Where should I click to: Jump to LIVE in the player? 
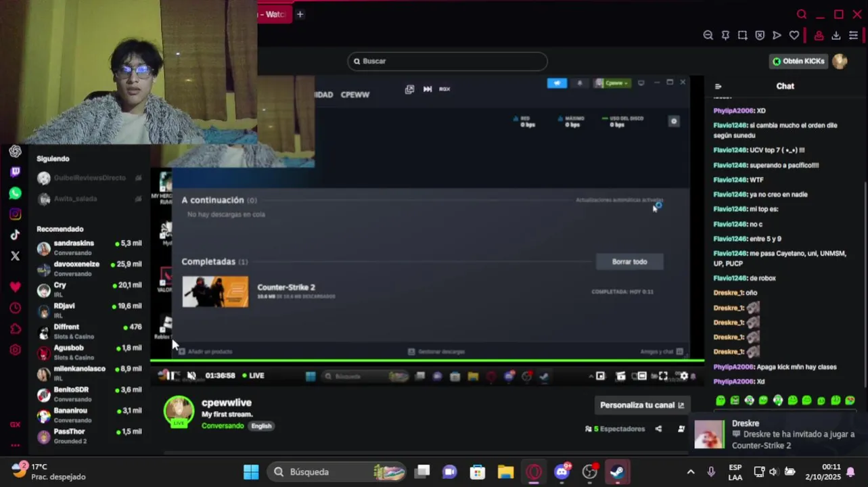tap(253, 375)
